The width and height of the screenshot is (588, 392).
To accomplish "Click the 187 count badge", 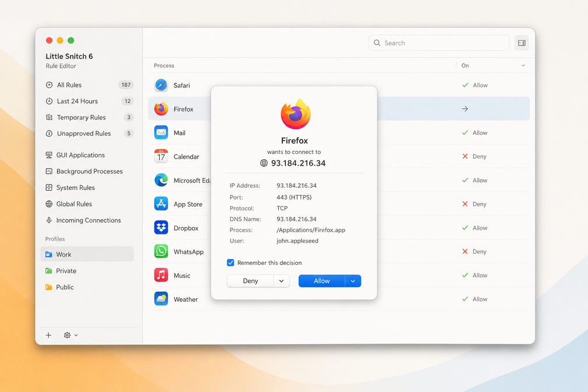I will [126, 85].
